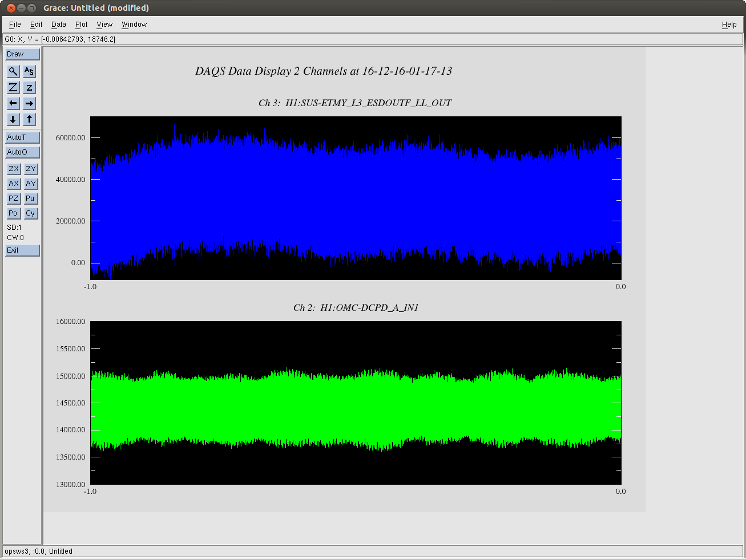The width and height of the screenshot is (746, 560).
Task: Click the G0 X, Y coordinate readout
Action: point(60,39)
